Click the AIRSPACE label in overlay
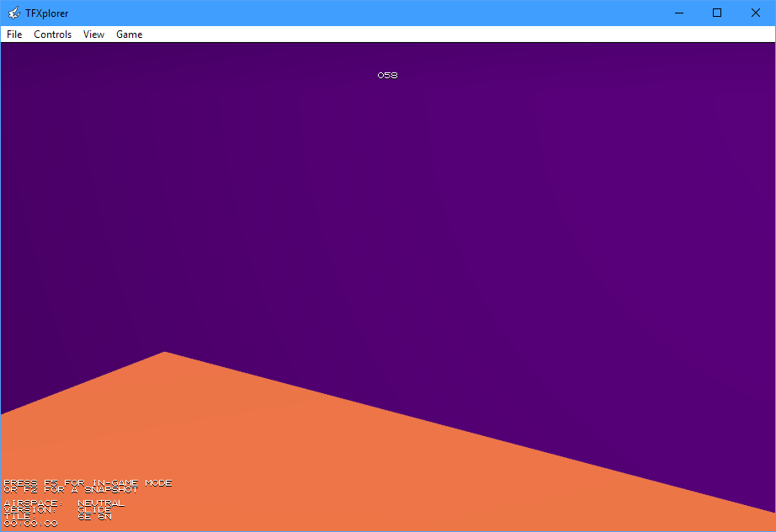 pyautogui.click(x=34, y=503)
